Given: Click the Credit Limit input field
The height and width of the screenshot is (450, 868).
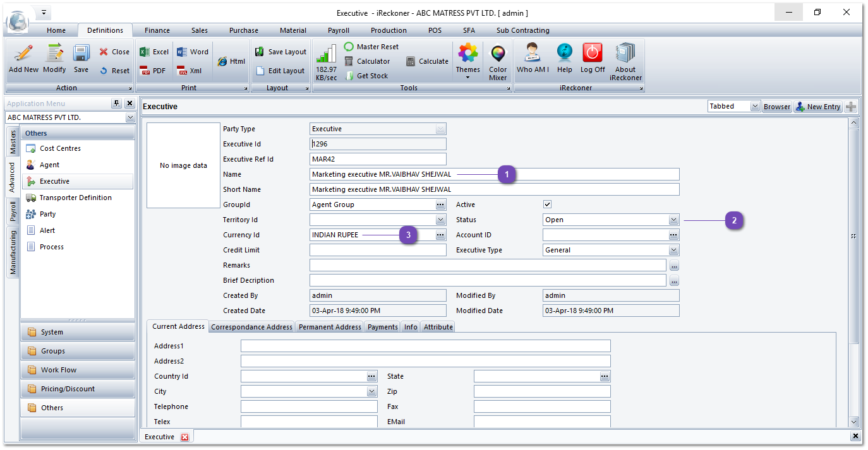Looking at the screenshot, I should [378, 250].
